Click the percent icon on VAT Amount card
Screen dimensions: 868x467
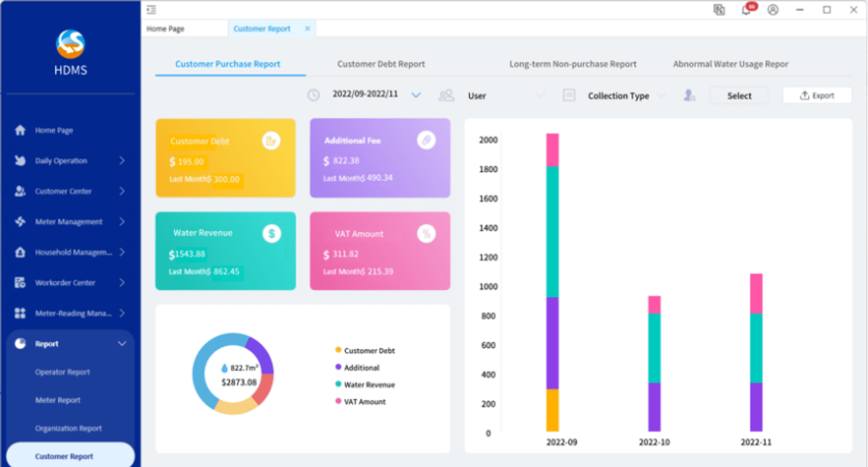coord(426,233)
